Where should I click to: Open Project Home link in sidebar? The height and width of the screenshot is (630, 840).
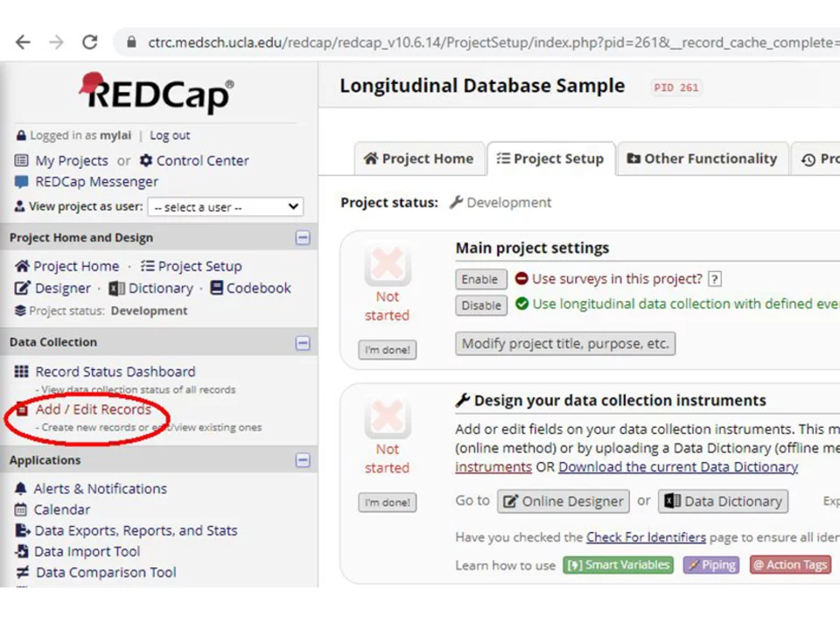coord(77,266)
